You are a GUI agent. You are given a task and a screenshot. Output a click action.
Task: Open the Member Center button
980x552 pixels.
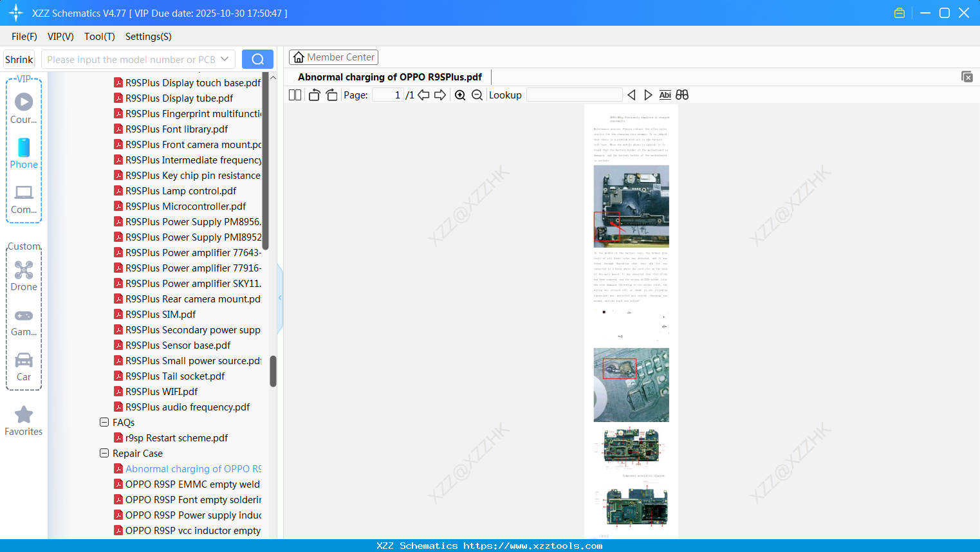pos(333,57)
